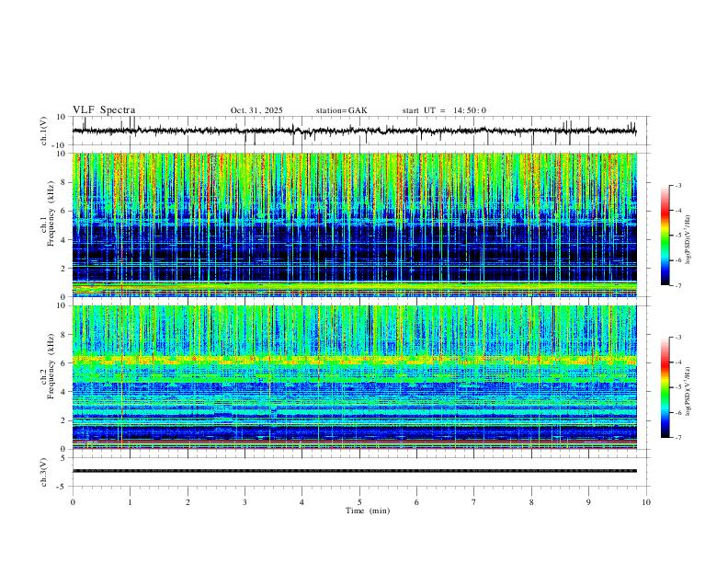Click time axis tick label "7"

pyautogui.click(x=473, y=502)
